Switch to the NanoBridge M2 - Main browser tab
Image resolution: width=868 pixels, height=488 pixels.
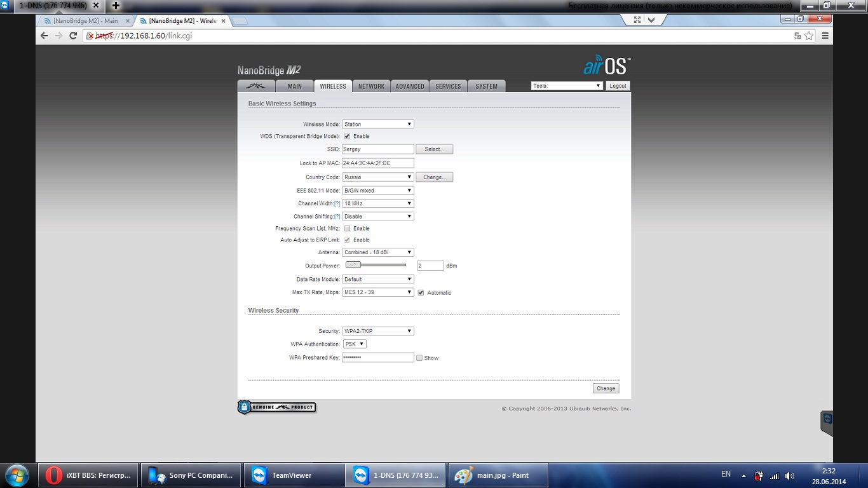pos(86,21)
